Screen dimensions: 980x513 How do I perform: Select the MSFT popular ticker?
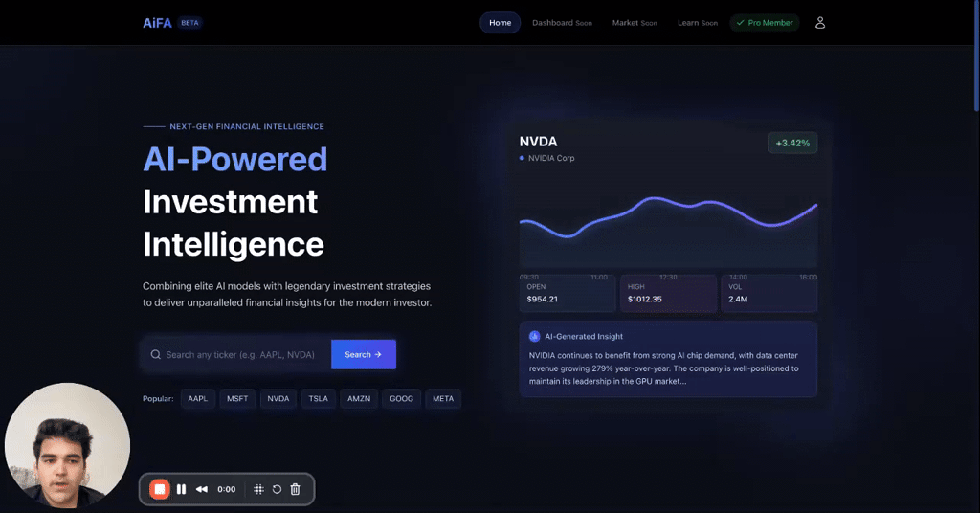click(237, 399)
